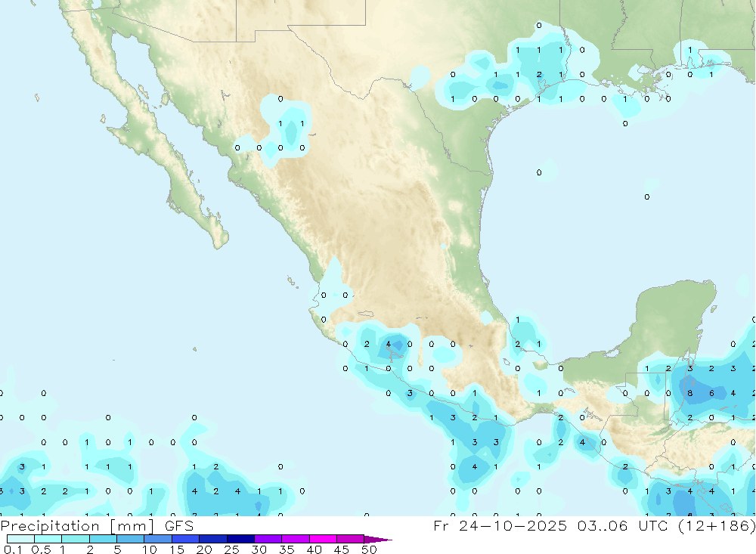Select the legend swatch between 0.1 and 0.5

click(x=20, y=539)
